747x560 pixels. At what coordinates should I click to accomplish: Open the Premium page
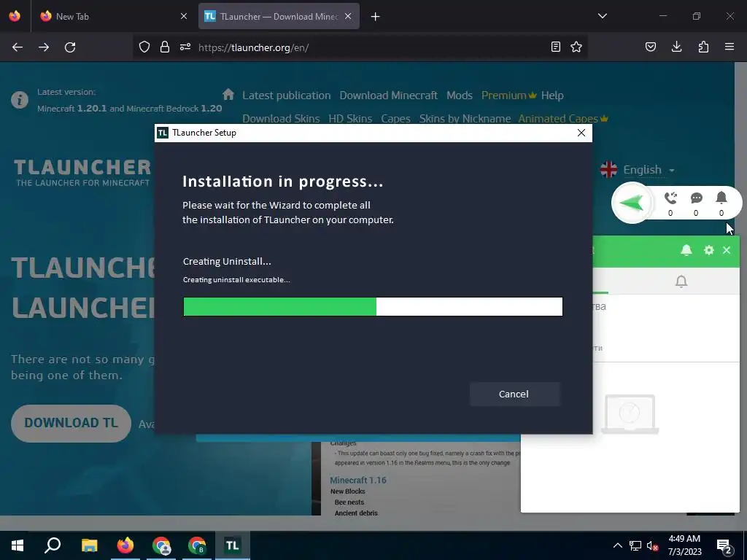click(508, 96)
